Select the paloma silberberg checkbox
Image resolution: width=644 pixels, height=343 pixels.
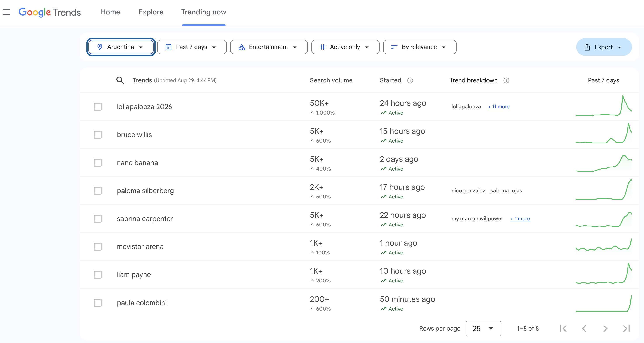click(x=97, y=191)
